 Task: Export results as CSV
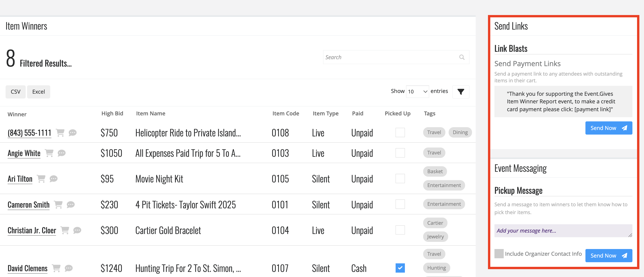[16, 92]
